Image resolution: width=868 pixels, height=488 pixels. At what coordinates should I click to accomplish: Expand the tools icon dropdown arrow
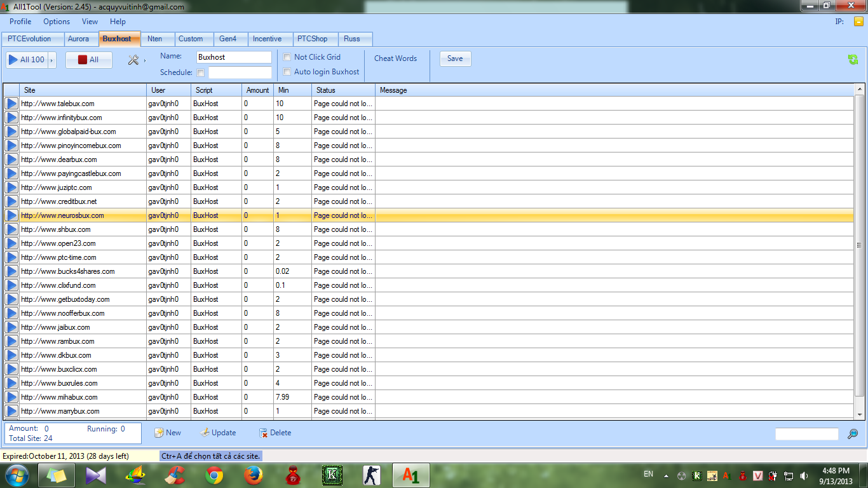[145, 60]
